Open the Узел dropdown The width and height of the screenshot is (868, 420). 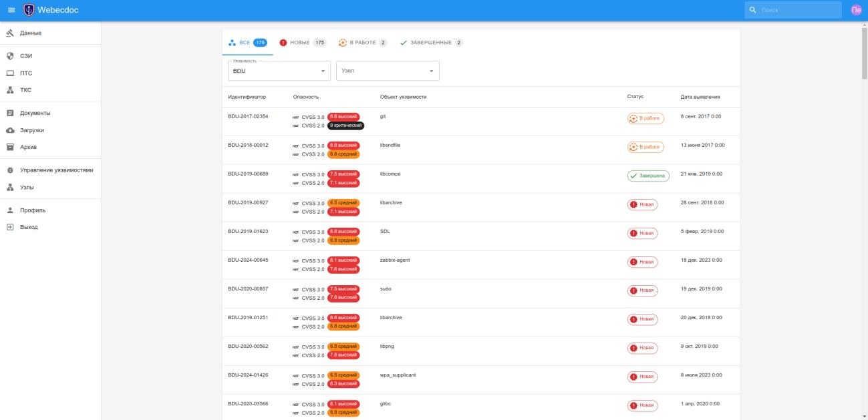[x=388, y=71]
